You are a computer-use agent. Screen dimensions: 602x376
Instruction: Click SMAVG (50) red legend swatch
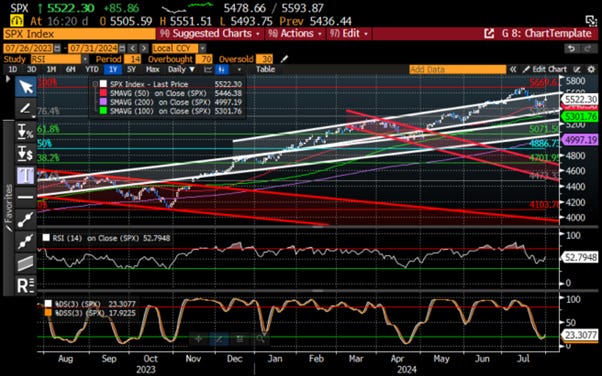[x=103, y=93]
